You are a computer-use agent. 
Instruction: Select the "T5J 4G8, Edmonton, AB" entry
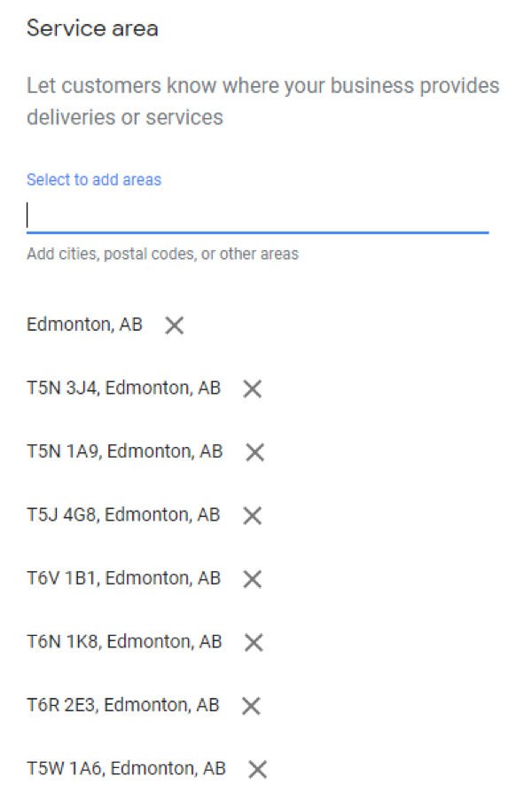(x=123, y=514)
